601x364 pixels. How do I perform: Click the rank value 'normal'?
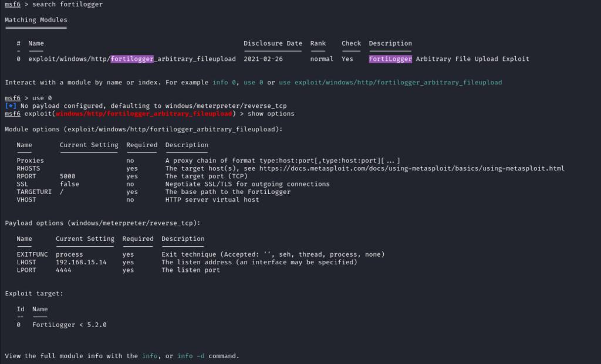click(x=322, y=59)
